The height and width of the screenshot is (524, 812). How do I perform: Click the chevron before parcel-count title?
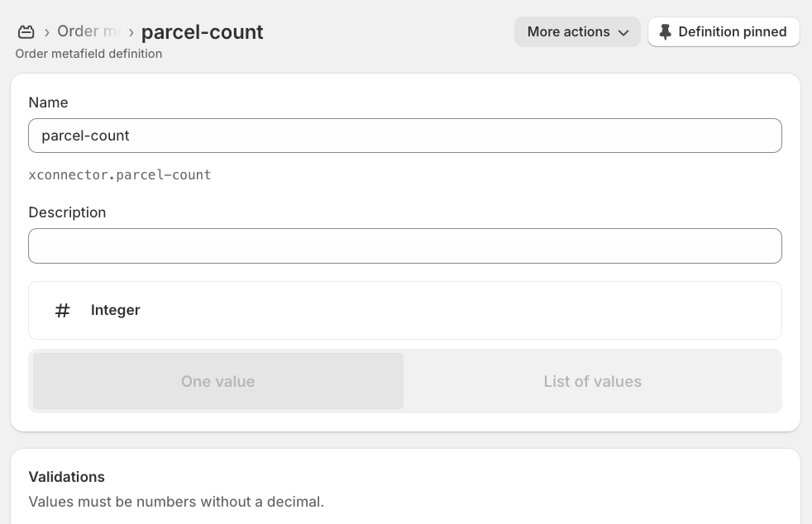pos(131,32)
